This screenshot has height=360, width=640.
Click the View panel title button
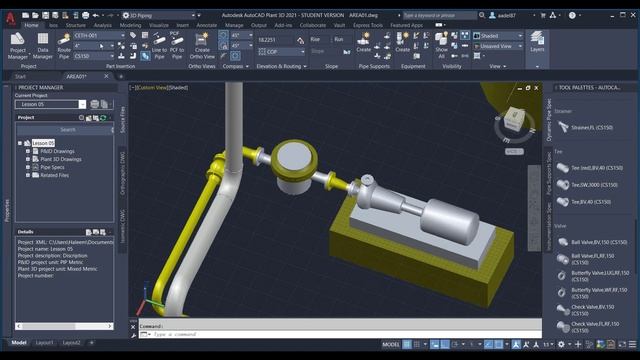pos(498,66)
